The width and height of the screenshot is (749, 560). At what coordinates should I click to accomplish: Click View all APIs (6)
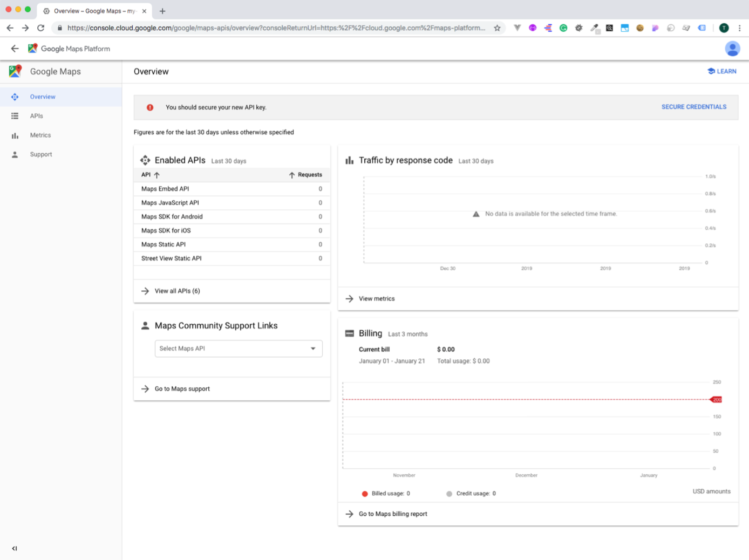point(177,291)
